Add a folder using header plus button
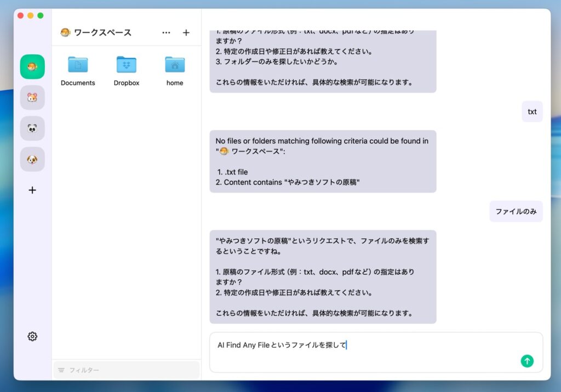Viewport: 561px width, 392px height. pos(186,33)
